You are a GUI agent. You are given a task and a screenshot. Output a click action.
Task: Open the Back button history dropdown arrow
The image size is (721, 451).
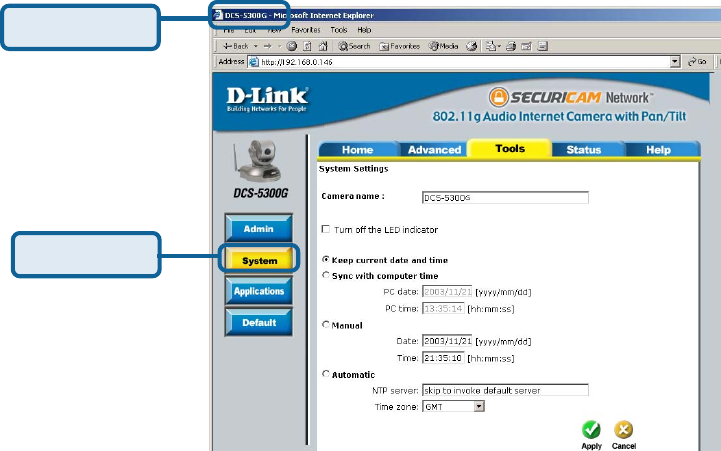click(256, 46)
